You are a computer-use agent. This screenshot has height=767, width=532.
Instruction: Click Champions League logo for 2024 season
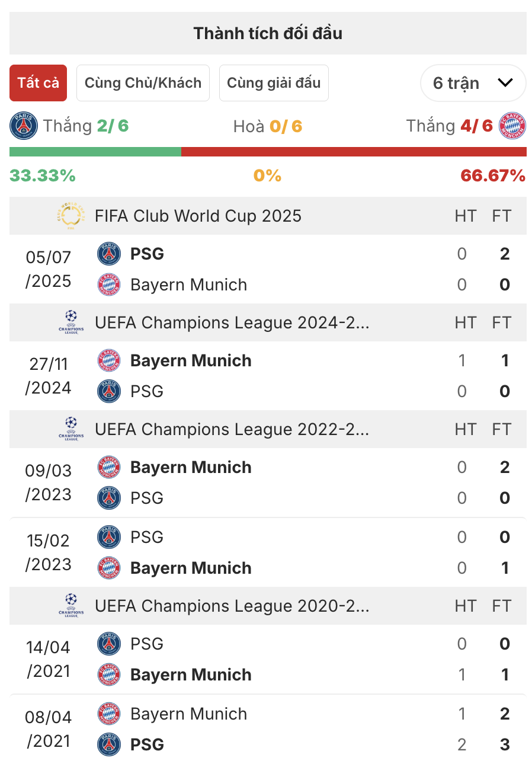pos(71,322)
